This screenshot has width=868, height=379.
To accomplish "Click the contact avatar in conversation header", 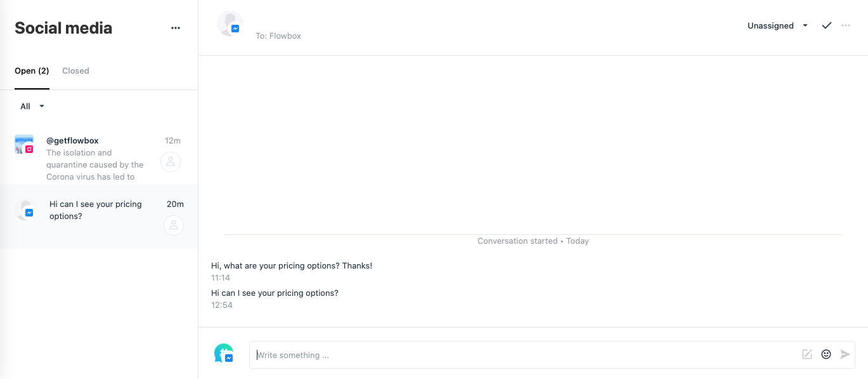I will coord(230,23).
